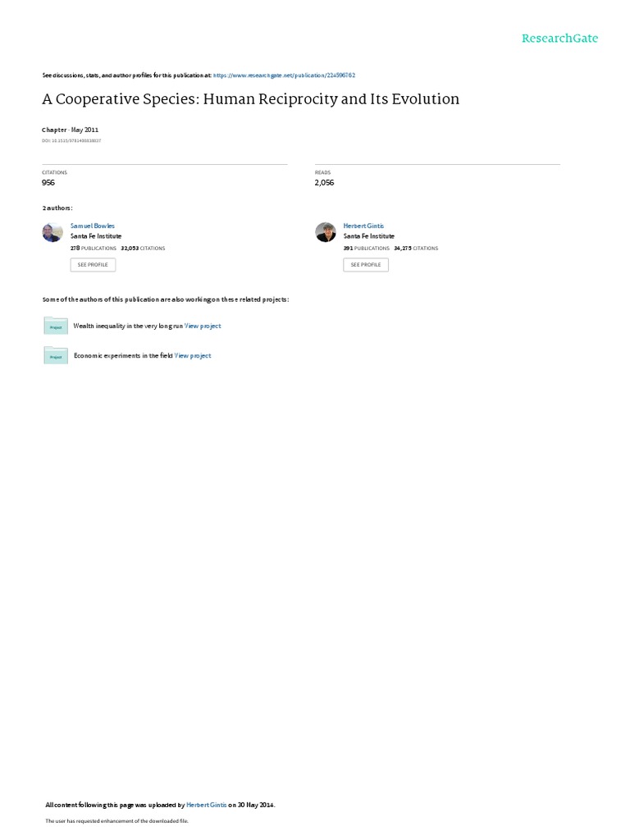This screenshot has height=840, width=630.
Task: Click the Herbert Gintis uploader link in footer
Action: tap(206, 805)
